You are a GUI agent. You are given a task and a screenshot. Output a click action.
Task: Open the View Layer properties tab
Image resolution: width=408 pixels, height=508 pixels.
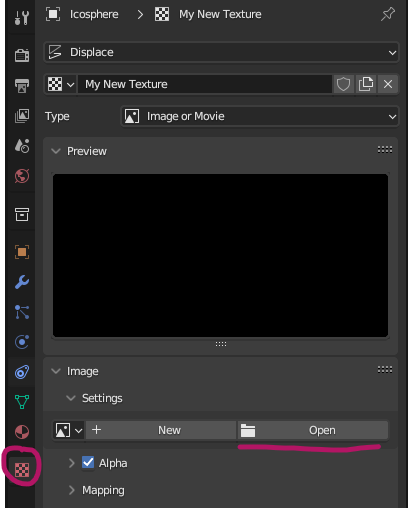(x=22, y=116)
